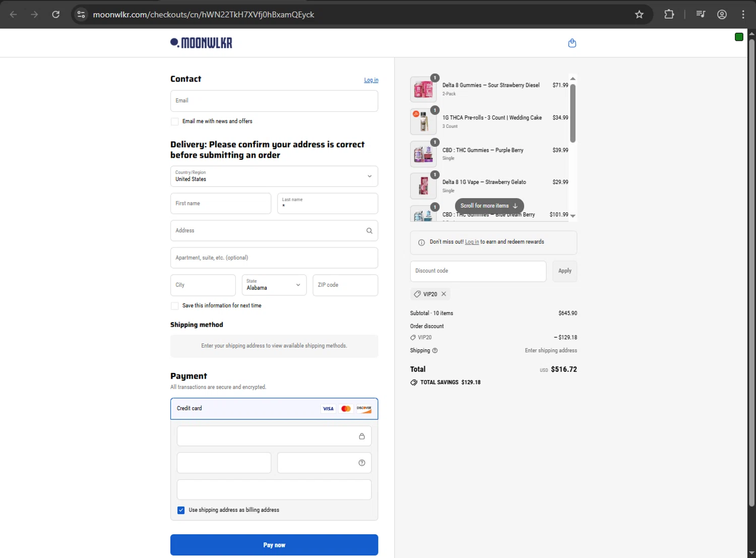The width and height of the screenshot is (756, 558).
Task: Tick Save this information for next time
Action: point(175,306)
